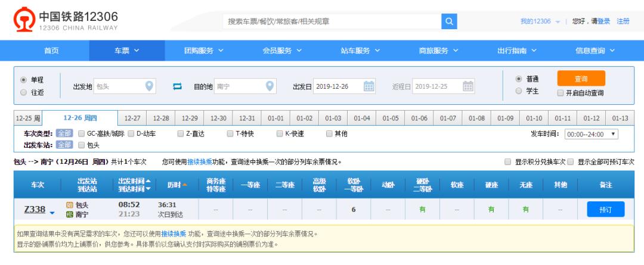The height and width of the screenshot is (265, 644).
Task: Sort by 到达时间 descending arrow
Action: 148,189
